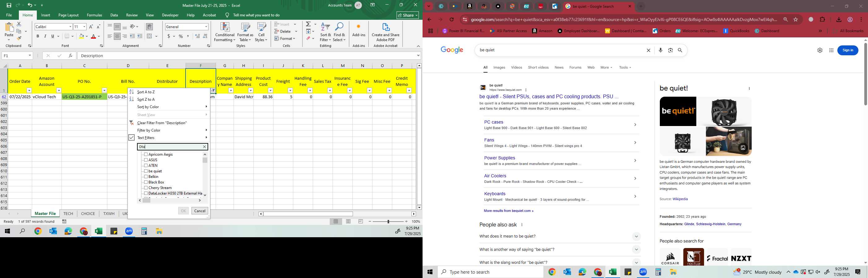Viewport: 868px width, 278px height.
Task: Click the Google Sign in button
Action: pyautogui.click(x=848, y=50)
